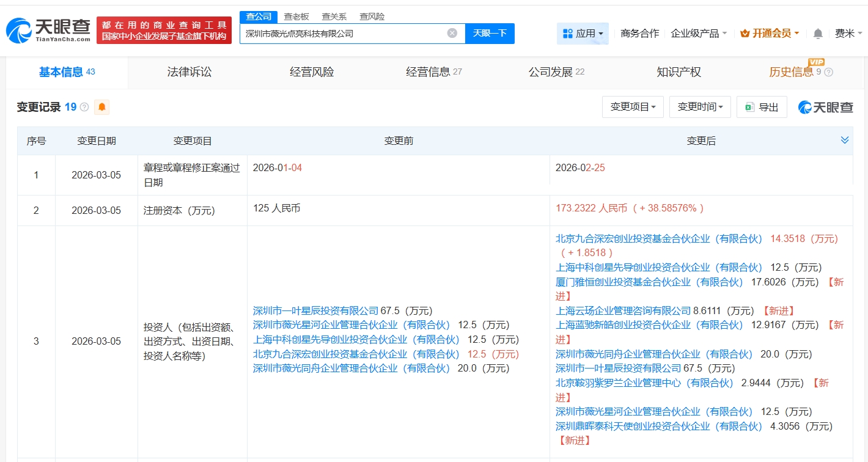Viewport: 868px width, 462px height.
Task: Expand the 应用 apps dropdown
Action: click(583, 34)
